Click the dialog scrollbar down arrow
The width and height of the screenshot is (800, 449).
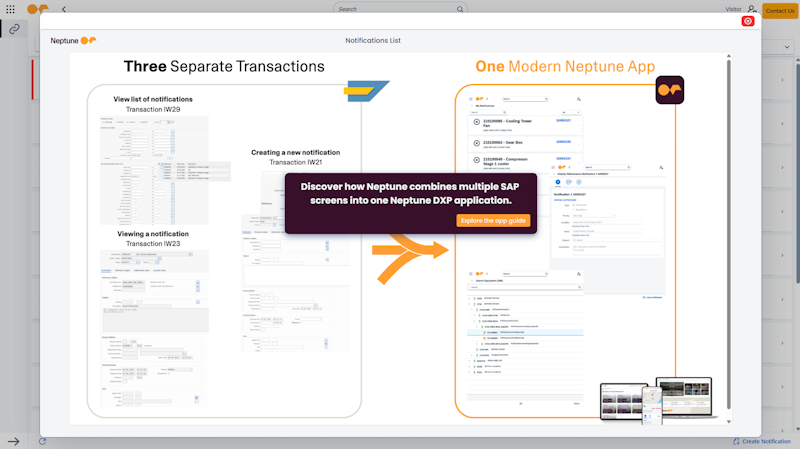(x=729, y=421)
